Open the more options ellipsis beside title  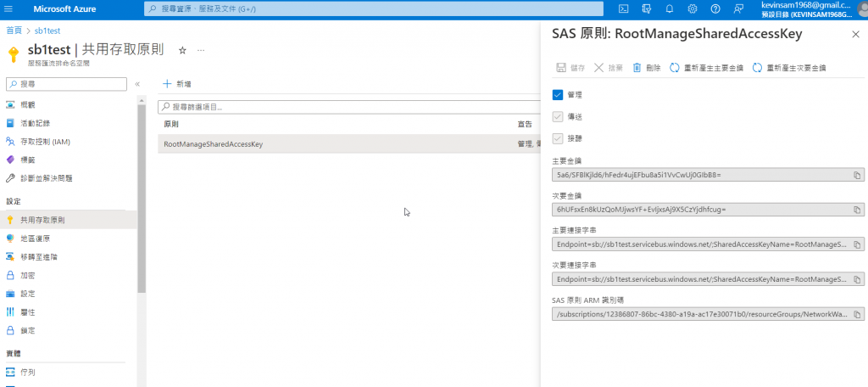(201, 50)
